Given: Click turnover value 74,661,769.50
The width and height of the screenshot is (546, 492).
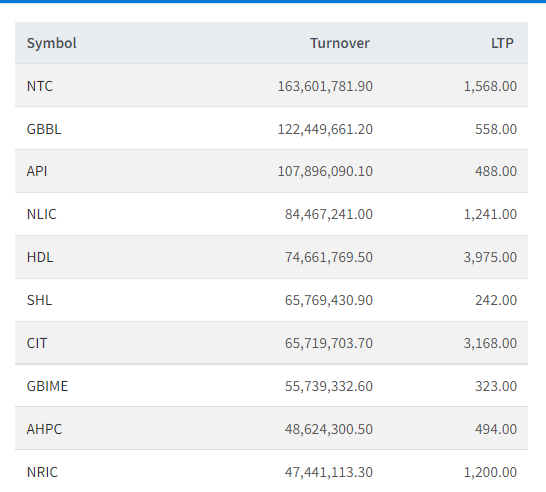Looking at the screenshot, I should coord(329,257).
